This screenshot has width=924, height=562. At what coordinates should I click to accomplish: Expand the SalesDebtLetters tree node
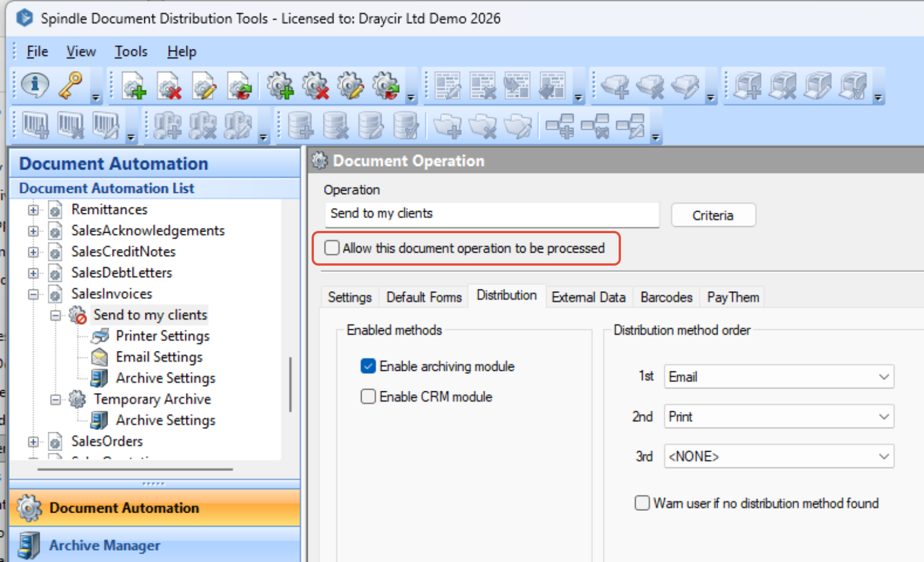pos(34,273)
